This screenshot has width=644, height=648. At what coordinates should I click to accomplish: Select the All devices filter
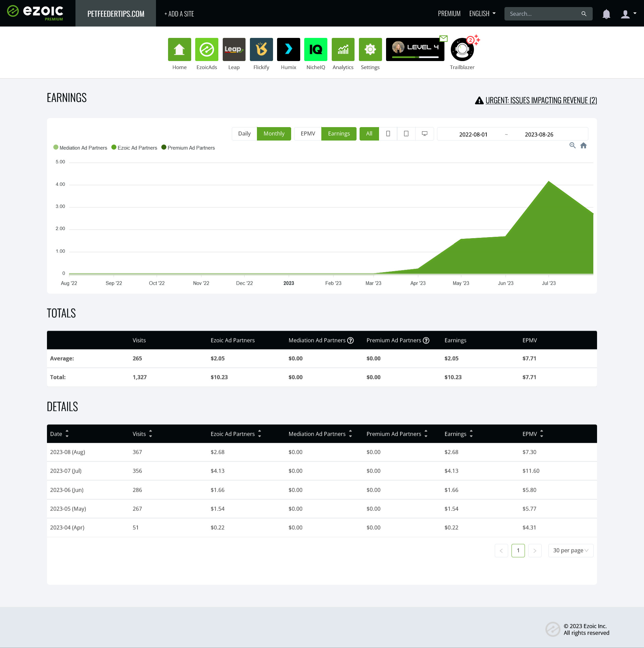click(x=369, y=134)
